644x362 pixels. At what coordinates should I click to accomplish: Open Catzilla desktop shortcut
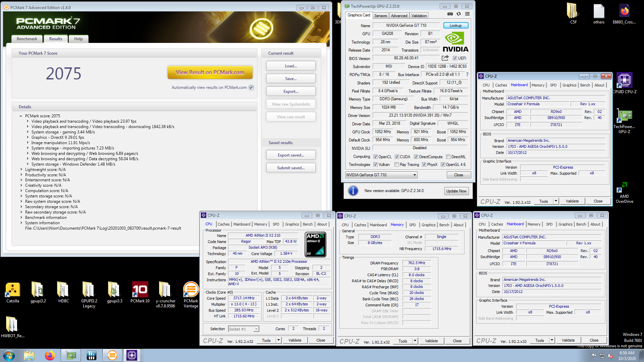point(13,292)
